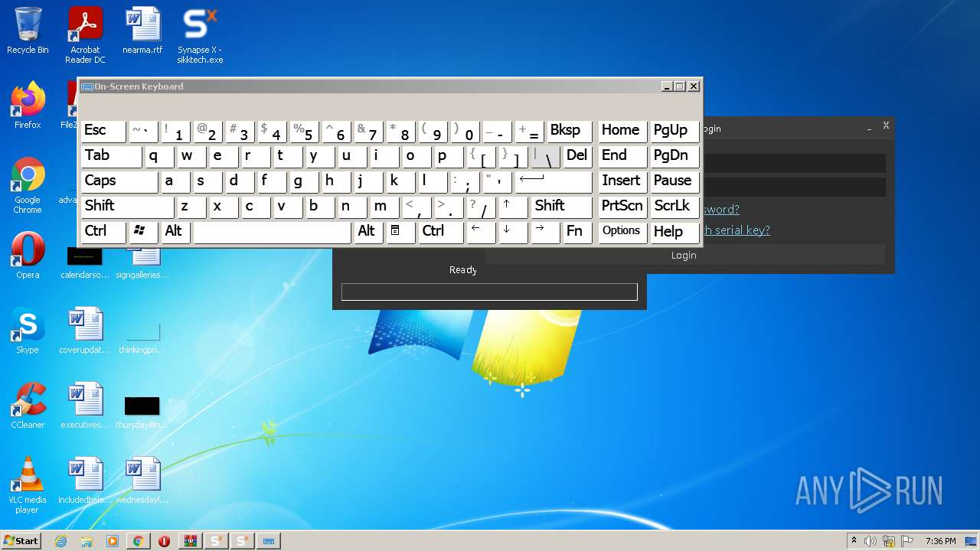This screenshot has width=980, height=551.
Task: Click the Ready progress bar
Action: click(489, 292)
